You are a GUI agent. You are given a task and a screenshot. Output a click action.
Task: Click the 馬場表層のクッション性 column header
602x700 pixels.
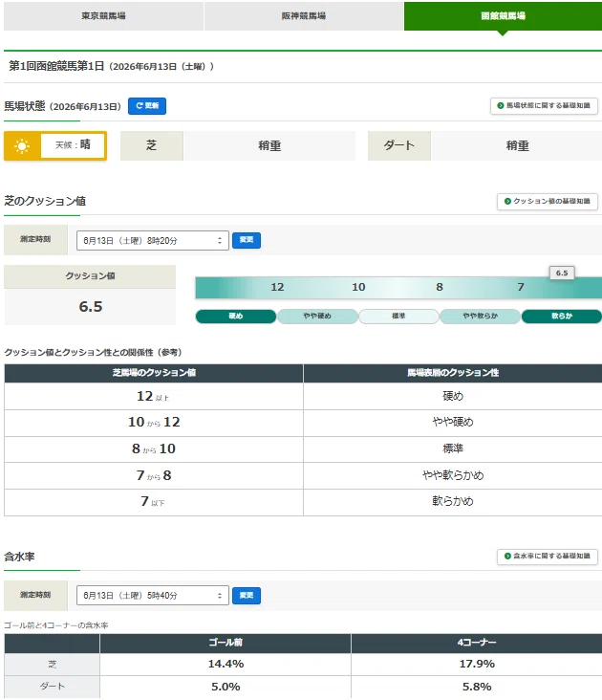point(453,373)
